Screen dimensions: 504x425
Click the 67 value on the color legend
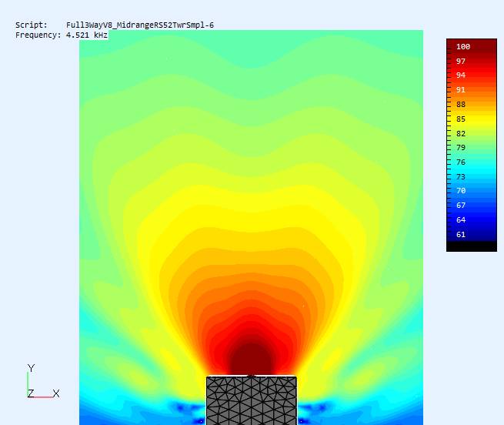pos(461,206)
